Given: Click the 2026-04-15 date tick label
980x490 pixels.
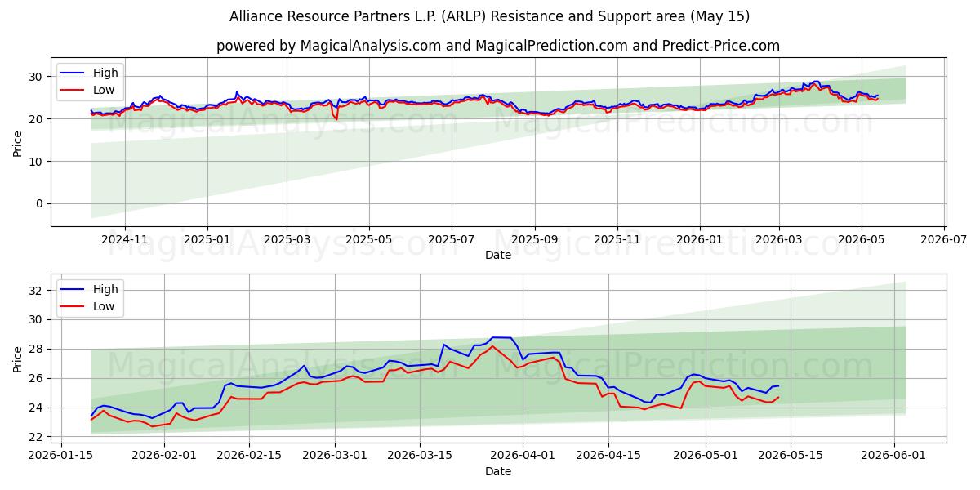Looking at the screenshot, I should click(608, 456).
